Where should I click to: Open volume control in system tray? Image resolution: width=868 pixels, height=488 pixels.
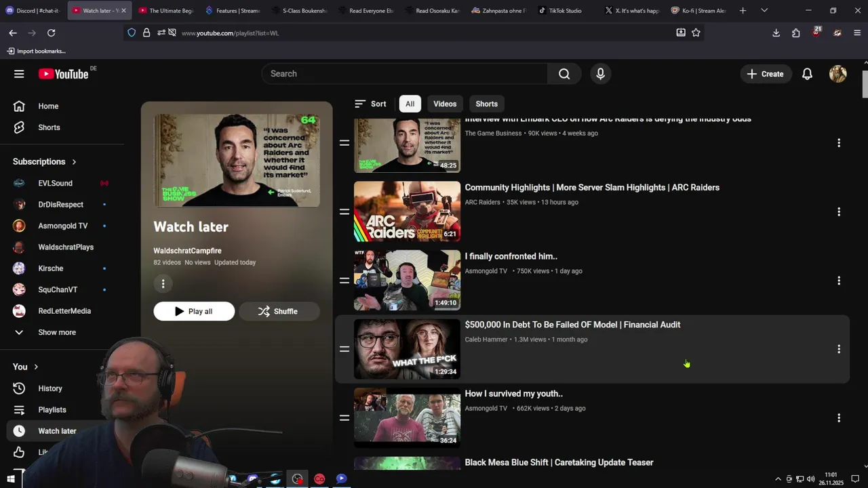(x=810, y=479)
